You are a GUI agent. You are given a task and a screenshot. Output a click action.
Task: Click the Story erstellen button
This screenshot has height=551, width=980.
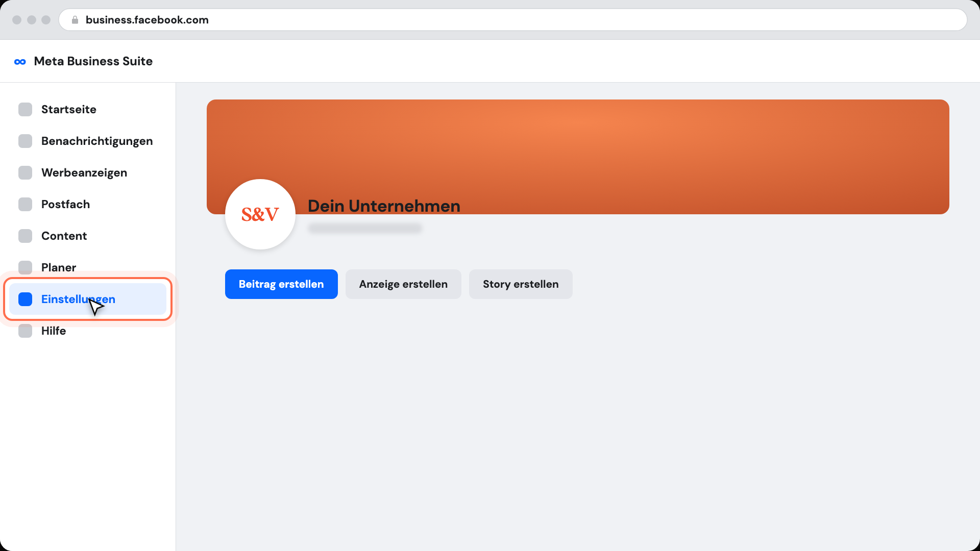[521, 284]
